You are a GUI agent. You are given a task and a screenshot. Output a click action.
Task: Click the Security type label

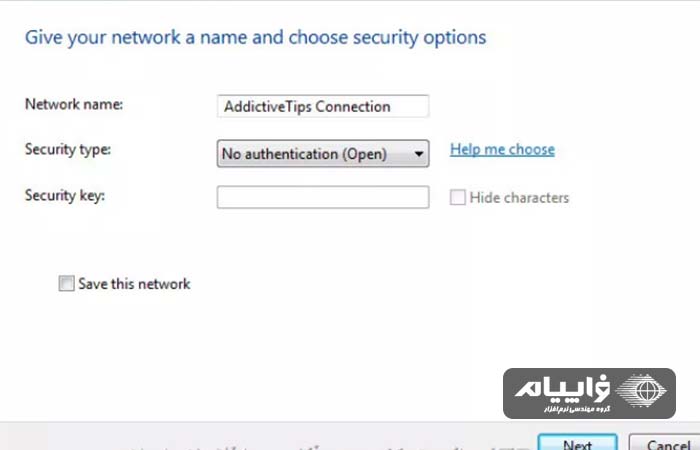(68, 149)
